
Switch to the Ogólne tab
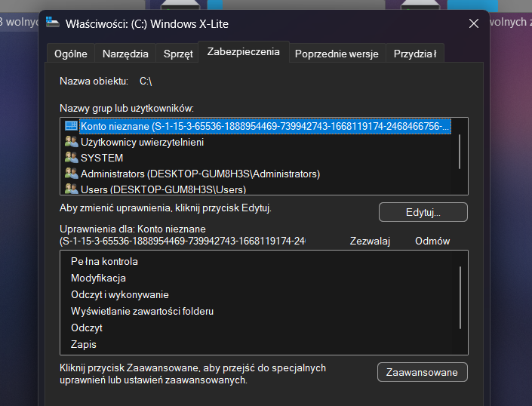[x=70, y=54]
